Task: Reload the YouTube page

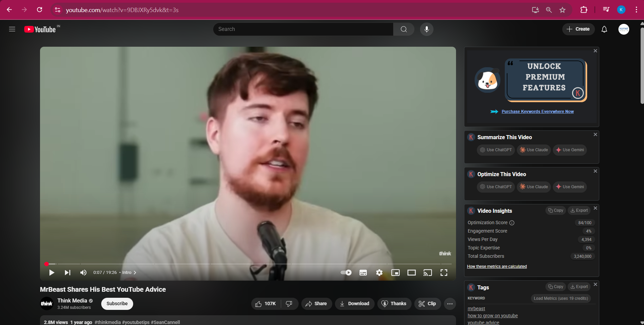Action: pos(40,10)
